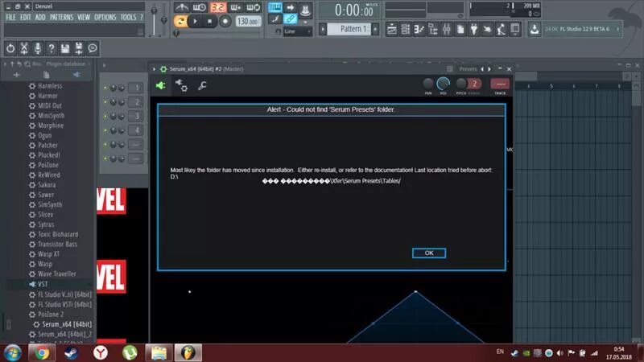Viewport: 644px width, 362px height.
Task: Click the tempo field showing 130.000
Action: [248, 22]
